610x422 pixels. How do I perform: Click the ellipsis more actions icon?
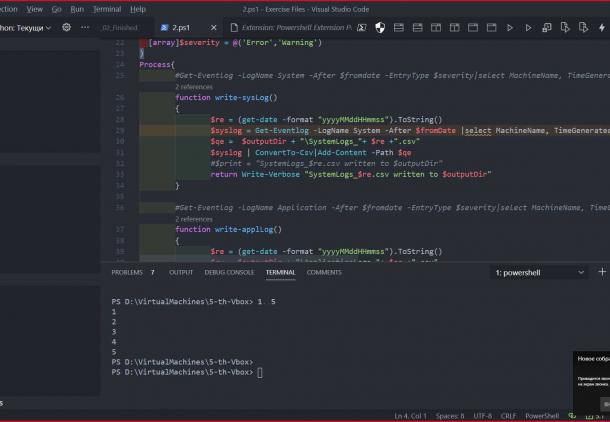(86, 28)
